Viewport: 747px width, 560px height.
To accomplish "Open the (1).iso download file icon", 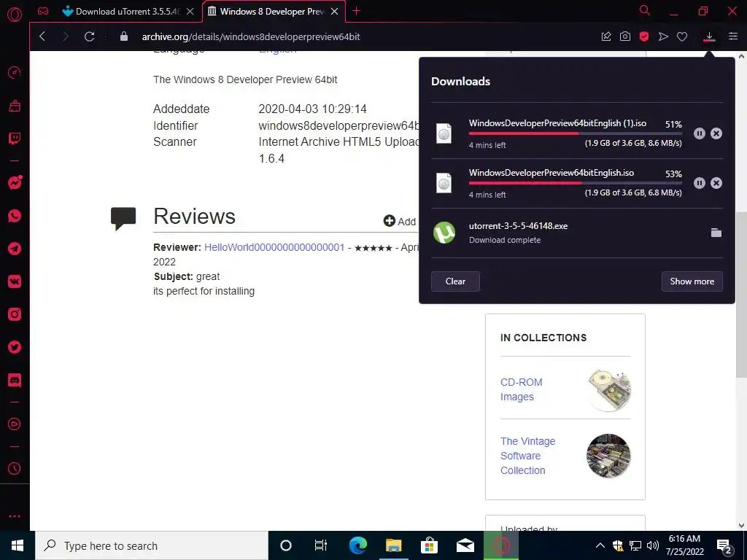I will (444, 133).
